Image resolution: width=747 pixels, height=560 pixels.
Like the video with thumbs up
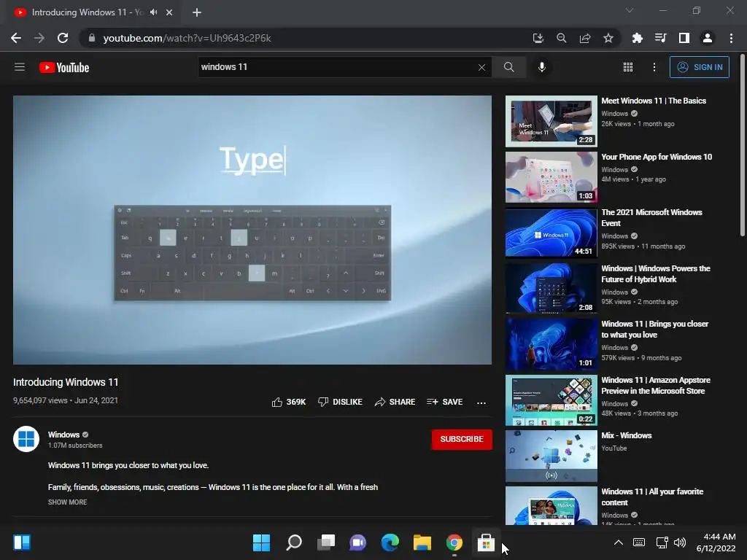tap(288, 402)
